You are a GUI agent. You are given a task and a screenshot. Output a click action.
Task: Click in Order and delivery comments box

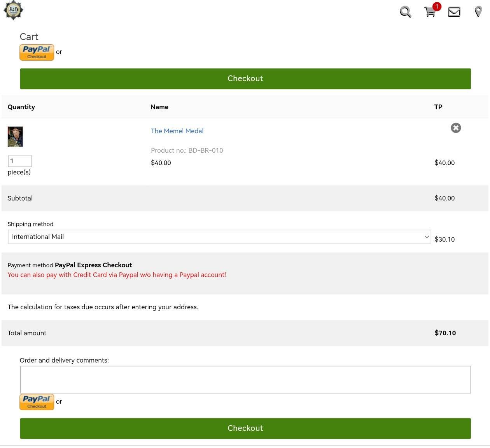(x=245, y=380)
